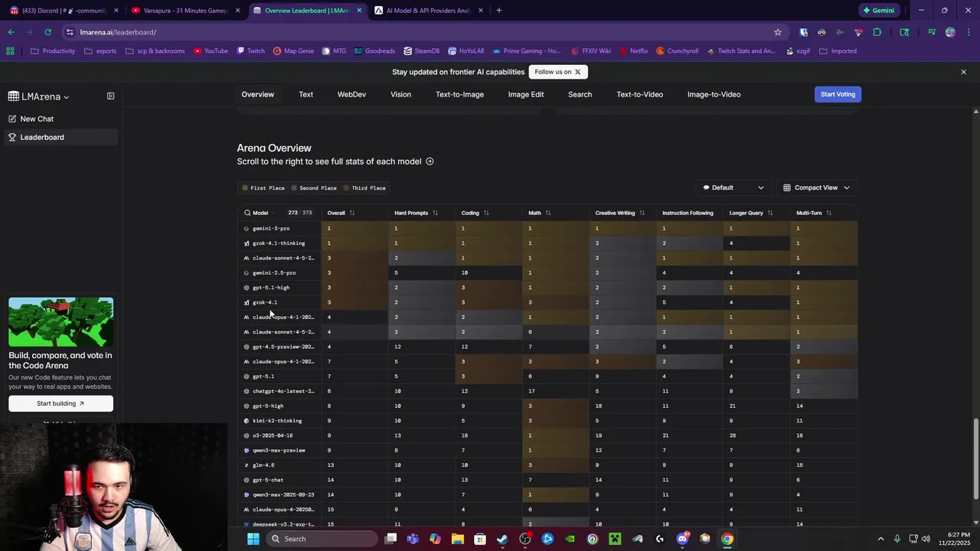This screenshot has height=551, width=980.
Task: Switch to the Search leaderboard tab
Action: tap(580, 94)
